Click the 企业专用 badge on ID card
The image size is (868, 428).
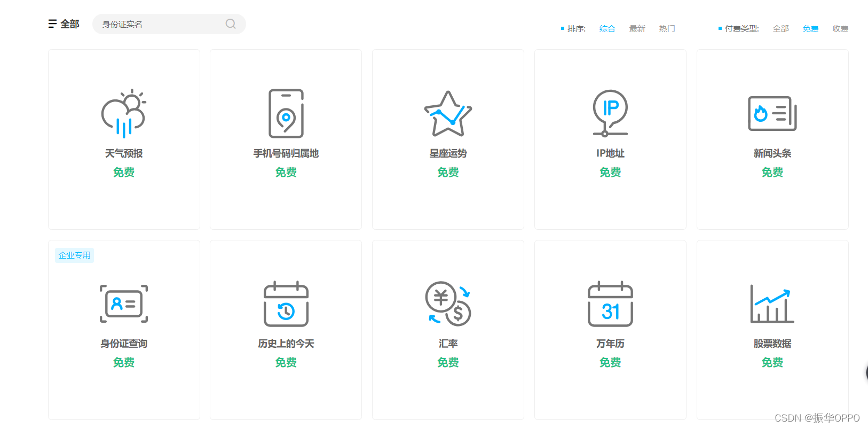click(75, 255)
